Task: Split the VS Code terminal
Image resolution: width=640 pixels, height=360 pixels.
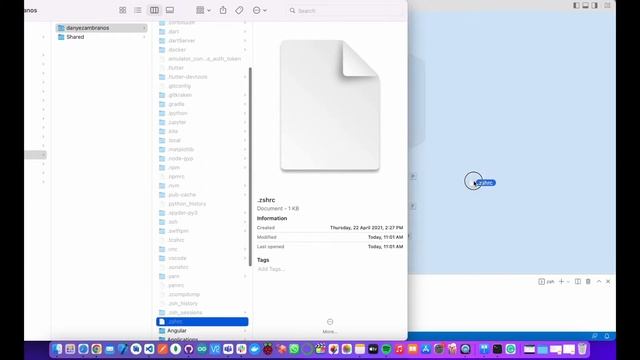Action: [x=578, y=281]
